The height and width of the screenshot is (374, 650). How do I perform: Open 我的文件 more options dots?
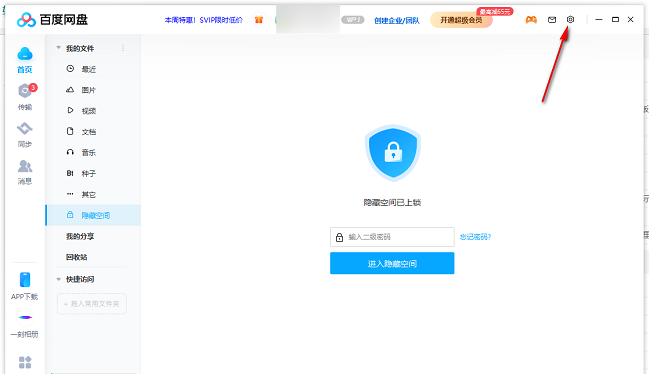123,49
